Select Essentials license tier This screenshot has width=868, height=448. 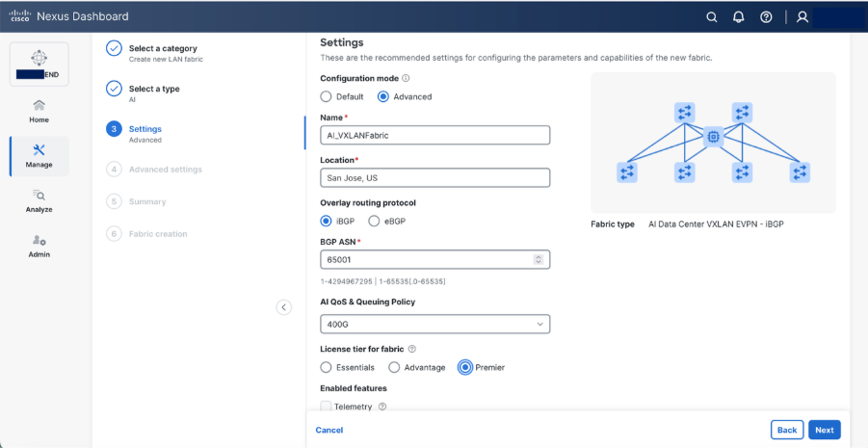click(326, 367)
